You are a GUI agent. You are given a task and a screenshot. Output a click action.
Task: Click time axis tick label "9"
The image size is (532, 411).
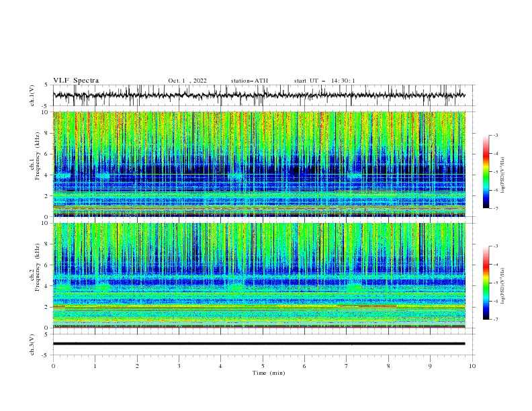pyautogui.click(x=430, y=366)
